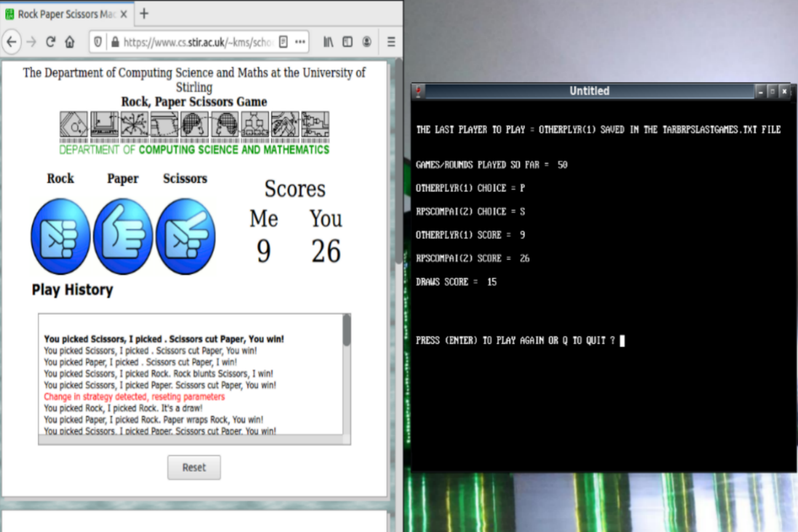Image resolution: width=798 pixels, height=532 pixels.
Task: Click terminal line "RPSCOMPAI(2) SCORE = 26"
Action: 473,259
